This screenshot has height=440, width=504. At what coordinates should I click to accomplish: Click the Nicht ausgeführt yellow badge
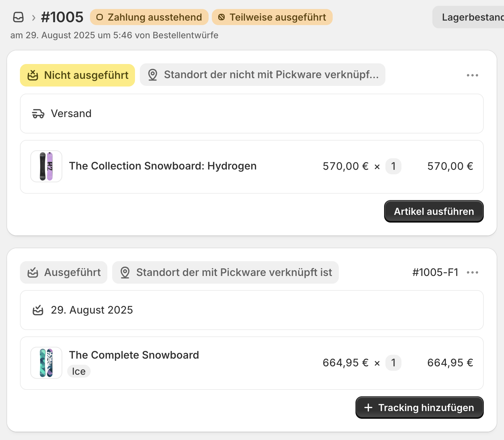(x=77, y=75)
